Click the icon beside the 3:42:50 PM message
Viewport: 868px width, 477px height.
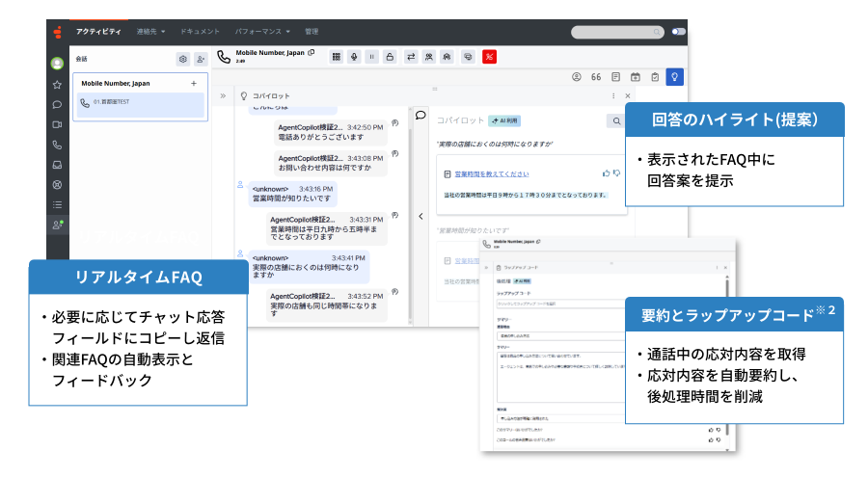point(394,122)
